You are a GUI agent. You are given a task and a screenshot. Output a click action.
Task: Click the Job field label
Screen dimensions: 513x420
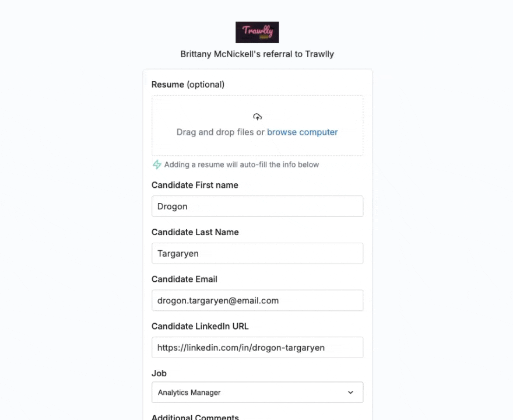click(x=159, y=373)
